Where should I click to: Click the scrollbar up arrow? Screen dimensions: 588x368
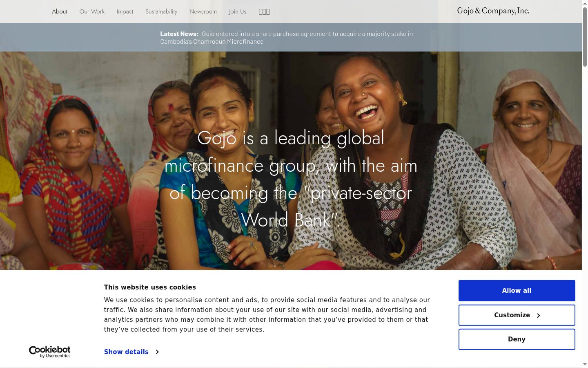click(x=585, y=3)
